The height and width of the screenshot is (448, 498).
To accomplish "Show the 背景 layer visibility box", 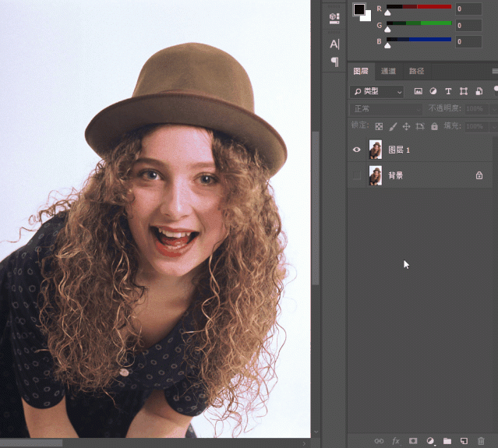I will 357,176.
